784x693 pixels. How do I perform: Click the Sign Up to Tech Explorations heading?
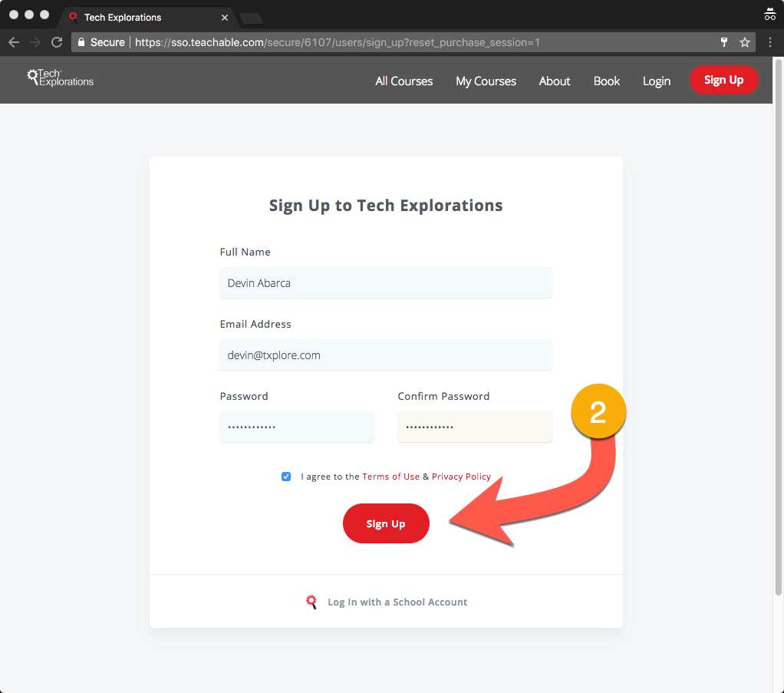[x=386, y=205]
